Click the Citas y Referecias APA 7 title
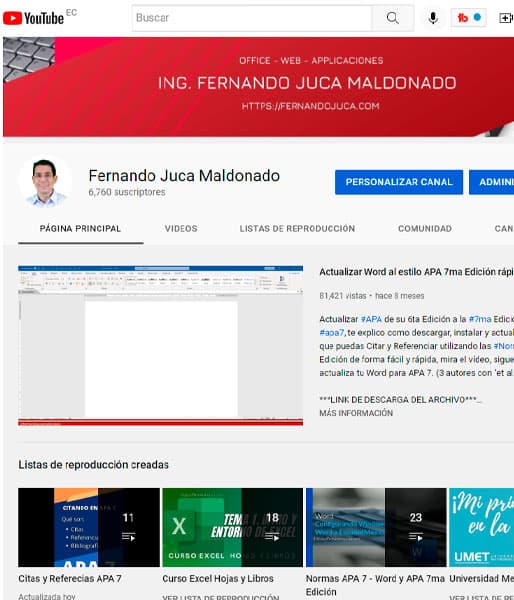 pyautogui.click(x=70, y=579)
